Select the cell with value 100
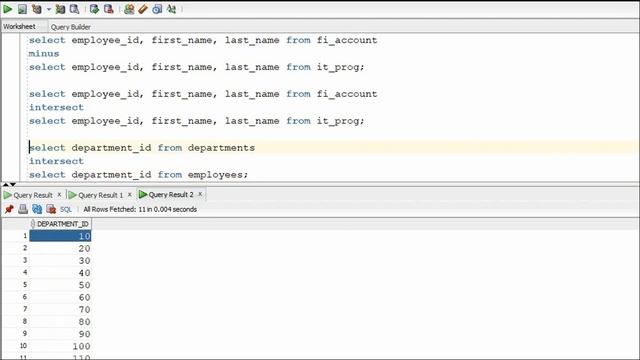640x360 pixels. (x=60, y=346)
